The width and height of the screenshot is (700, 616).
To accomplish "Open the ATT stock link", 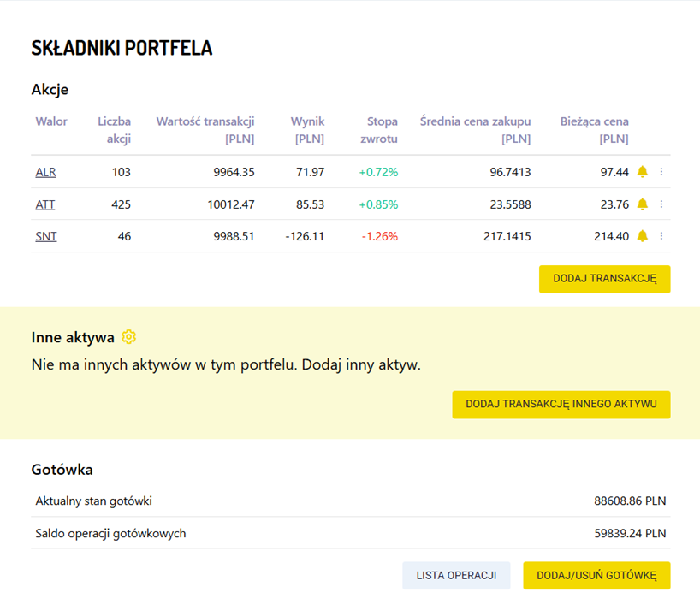I will [x=45, y=204].
